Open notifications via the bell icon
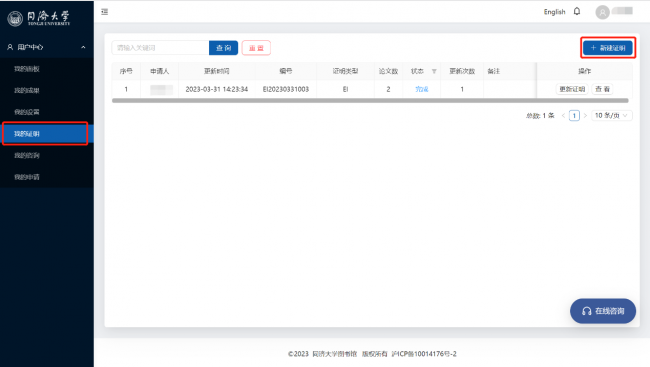The width and height of the screenshot is (650, 367). point(577,11)
